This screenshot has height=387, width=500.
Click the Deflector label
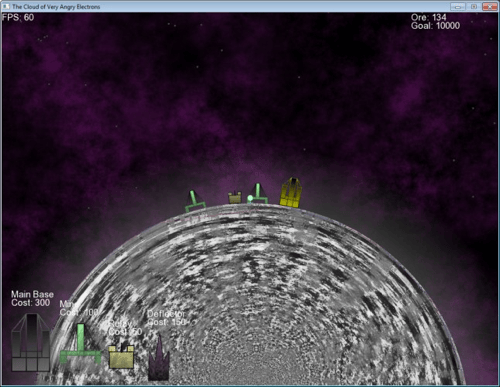click(166, 314)
